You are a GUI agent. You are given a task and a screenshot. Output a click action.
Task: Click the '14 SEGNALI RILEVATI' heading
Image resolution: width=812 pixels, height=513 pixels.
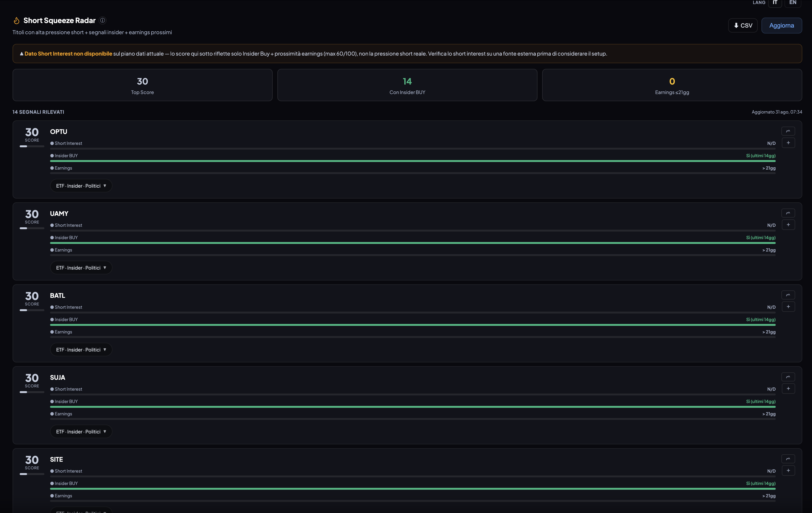tap(38, 112)
